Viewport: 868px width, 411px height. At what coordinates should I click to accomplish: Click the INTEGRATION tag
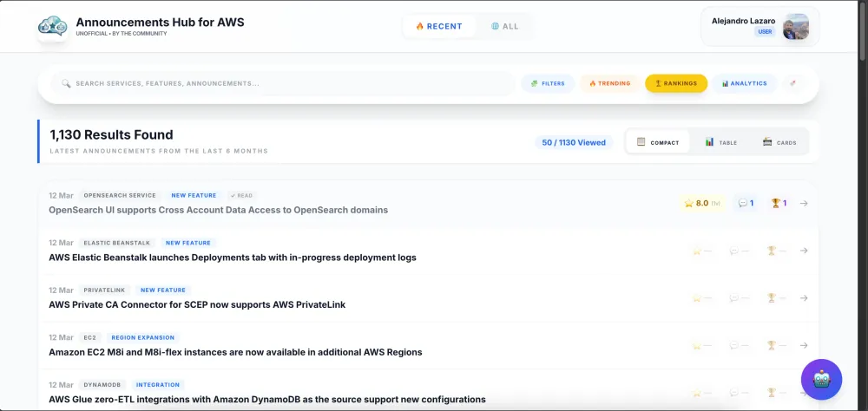158,384
